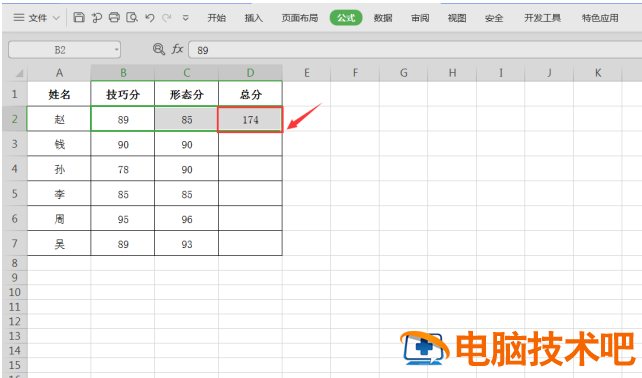642x378 pixels.
Task: Click the formula bar showing 89
Action: [x=415, y=50]
